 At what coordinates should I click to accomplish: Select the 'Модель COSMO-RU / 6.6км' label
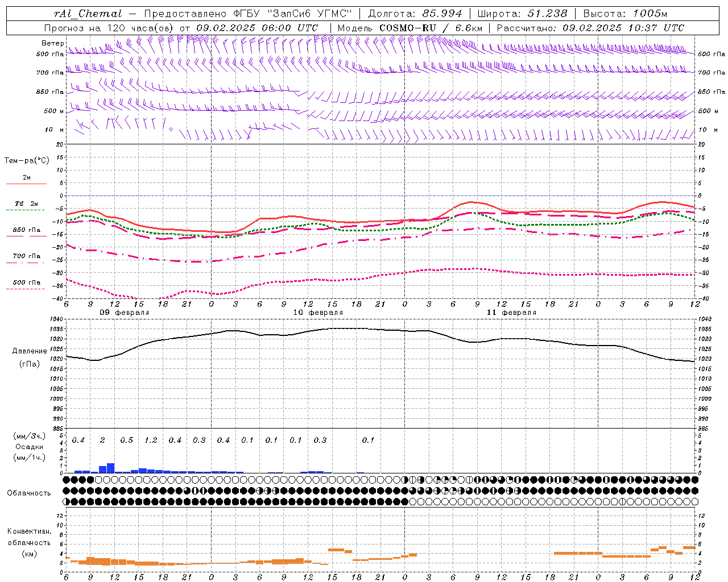tap(410, 28)
